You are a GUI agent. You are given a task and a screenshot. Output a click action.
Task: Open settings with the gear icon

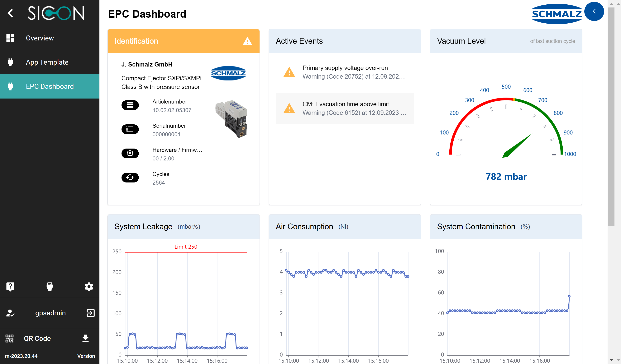click(x=89, y=287)
